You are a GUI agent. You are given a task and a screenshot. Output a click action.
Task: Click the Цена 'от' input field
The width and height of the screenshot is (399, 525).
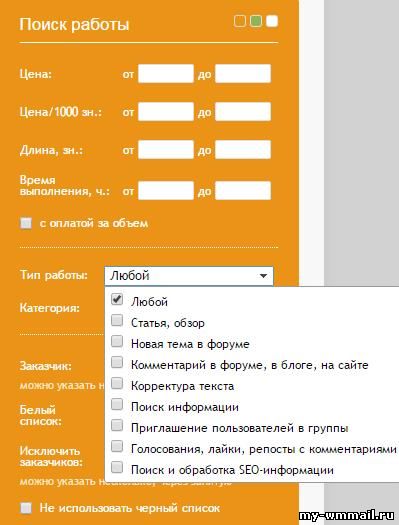point(166,74)
